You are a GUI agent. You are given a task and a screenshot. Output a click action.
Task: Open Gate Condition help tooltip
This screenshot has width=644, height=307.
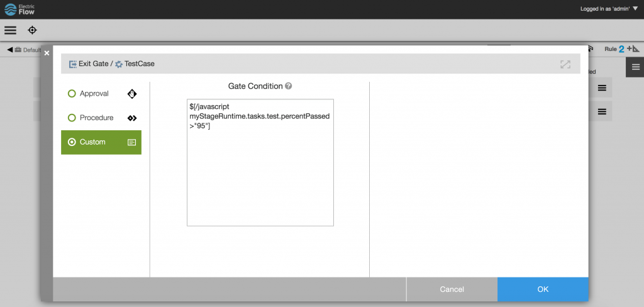289,86
